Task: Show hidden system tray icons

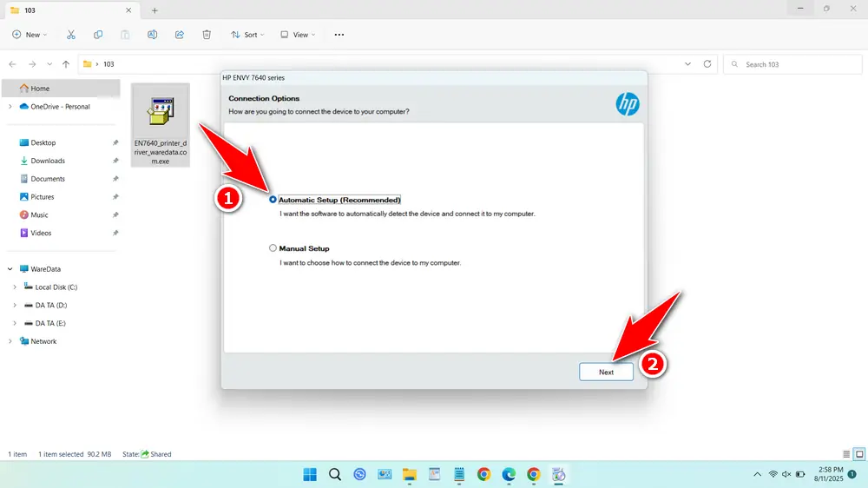Action: pos(757,474)
